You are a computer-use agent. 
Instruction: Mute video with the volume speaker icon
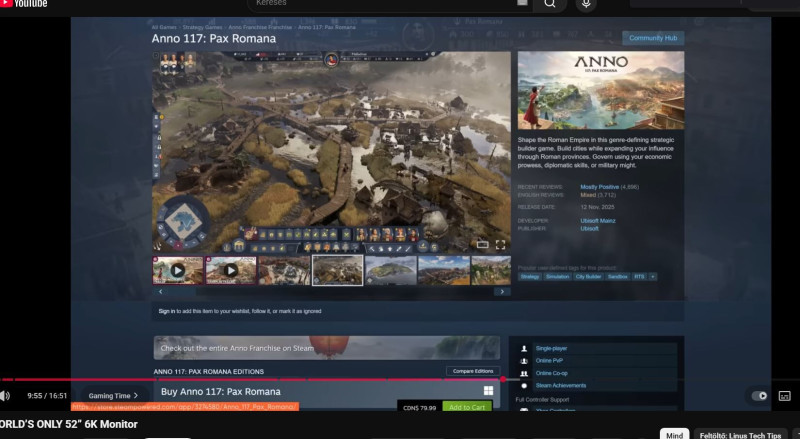point(5,396)
